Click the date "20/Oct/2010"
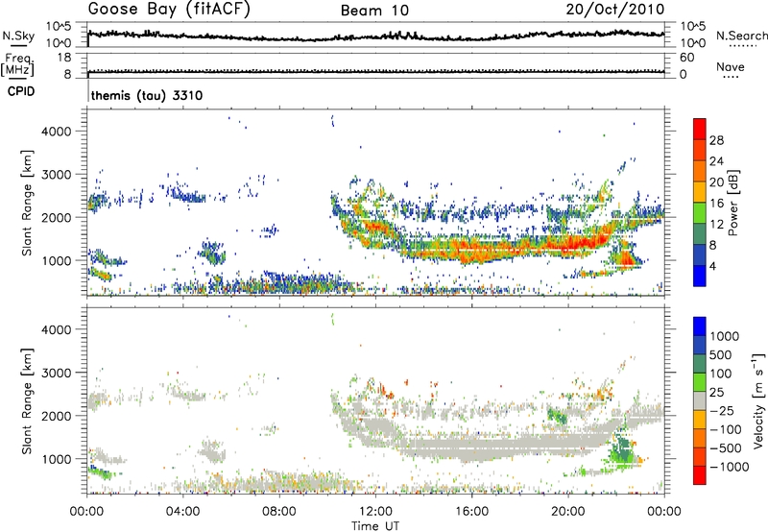Screen dimensions: 768x532 click(615, 10)
